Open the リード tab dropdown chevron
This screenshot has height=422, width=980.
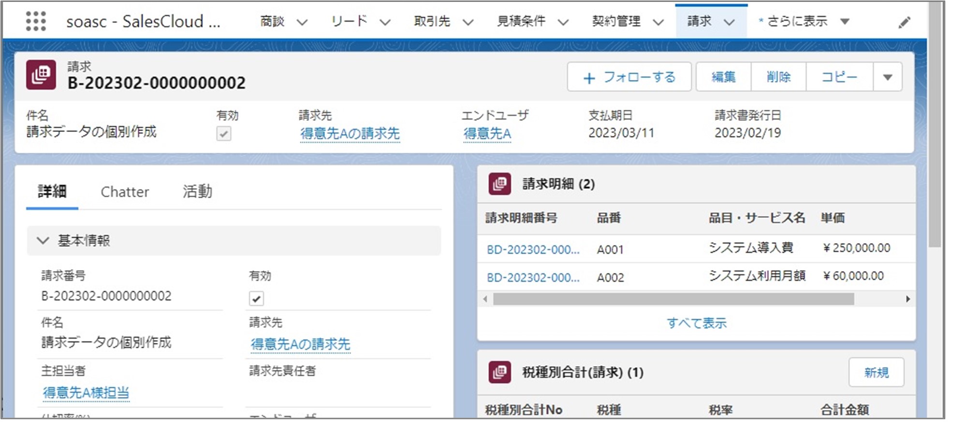click(x=385, y=22)
